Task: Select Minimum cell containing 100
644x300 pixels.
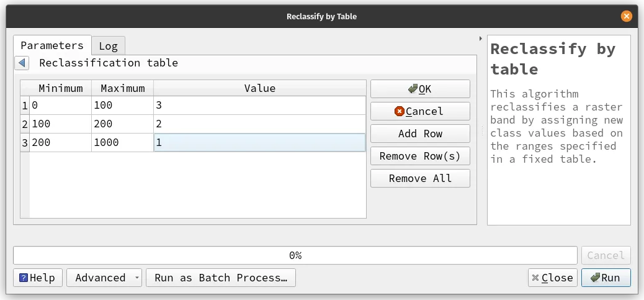Action: [61, 124]
